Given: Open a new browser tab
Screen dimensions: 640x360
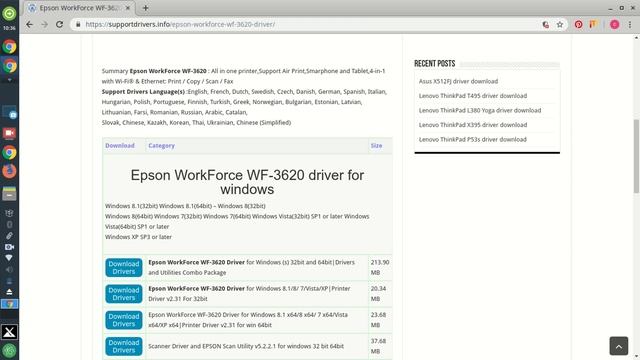Looking at the screenshot, I should (x=145, y=8).
